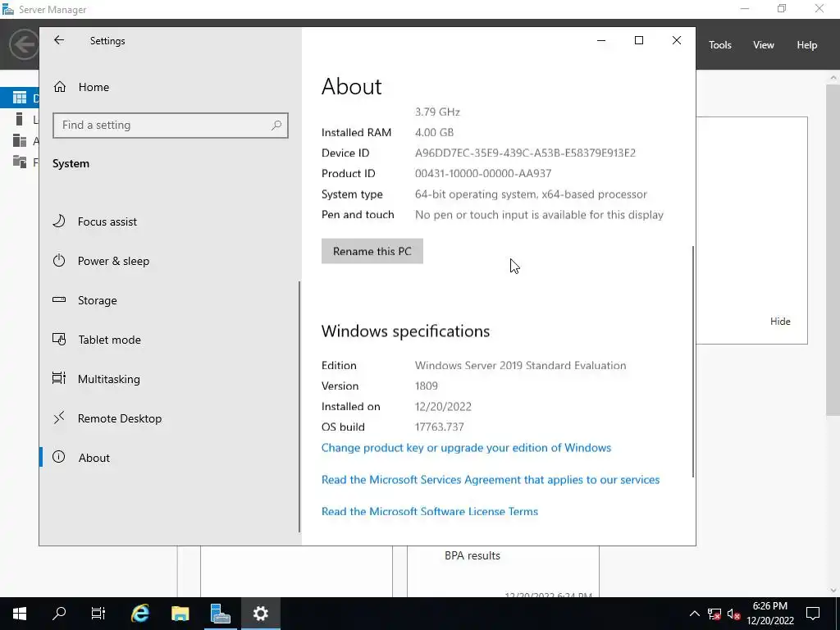Click the System category heading in sidebar

(x=71, y=164)
